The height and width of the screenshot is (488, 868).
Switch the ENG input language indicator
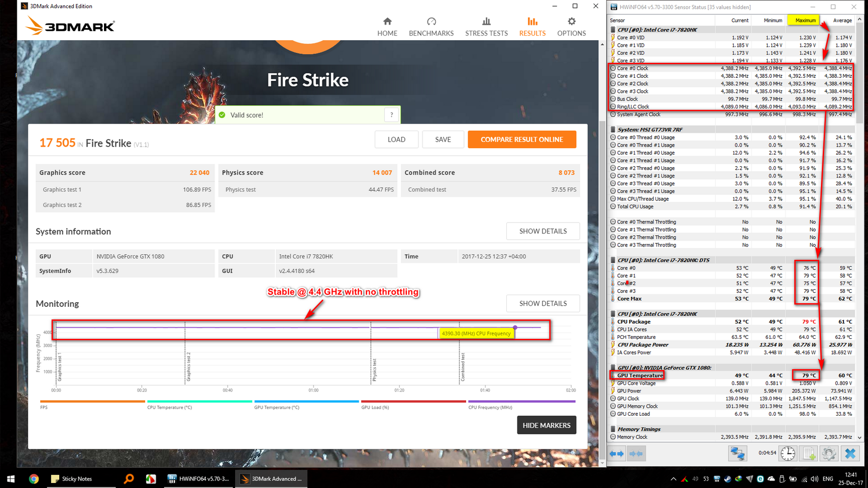tap(828, 479)
